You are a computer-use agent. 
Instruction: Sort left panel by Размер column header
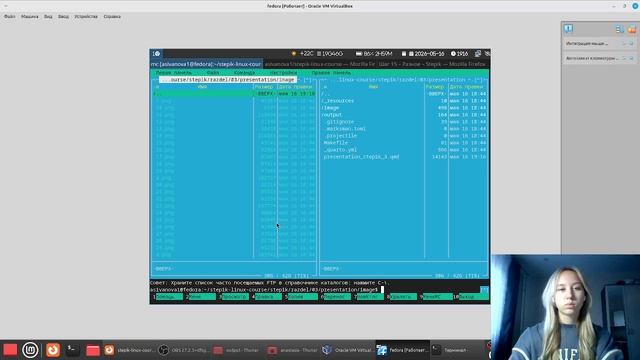[x=264, y=87]
